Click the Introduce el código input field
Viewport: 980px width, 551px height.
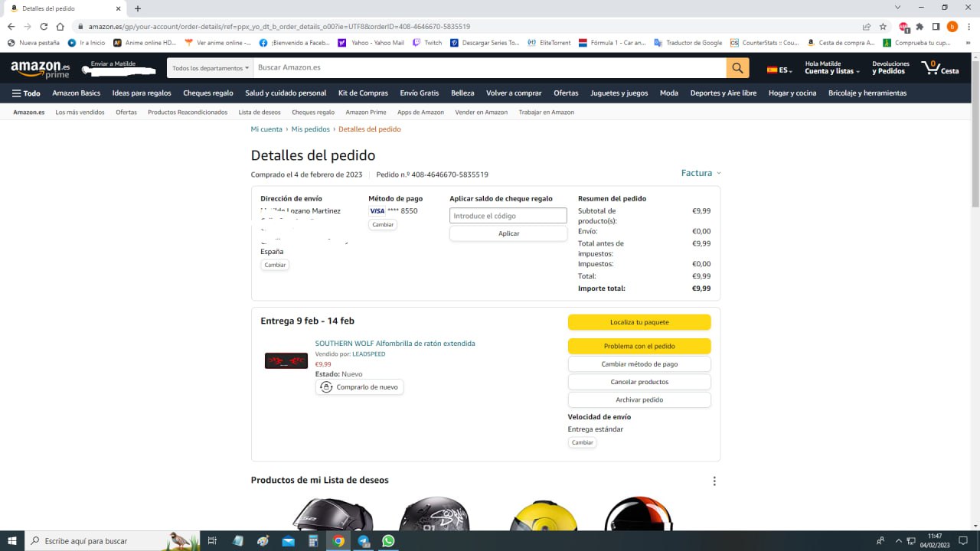point(508,216)
